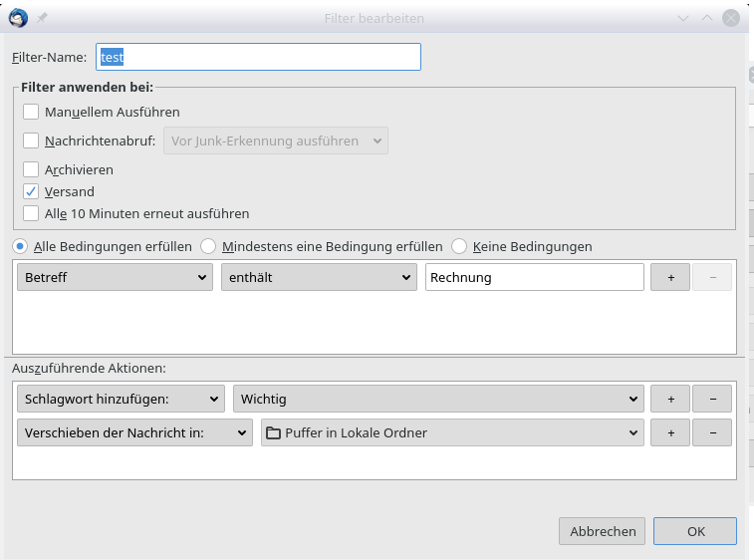The height and width of the screenshot is (560, 754).
Task: Uncheck the Versand checkbox
Action: [31, 191]
